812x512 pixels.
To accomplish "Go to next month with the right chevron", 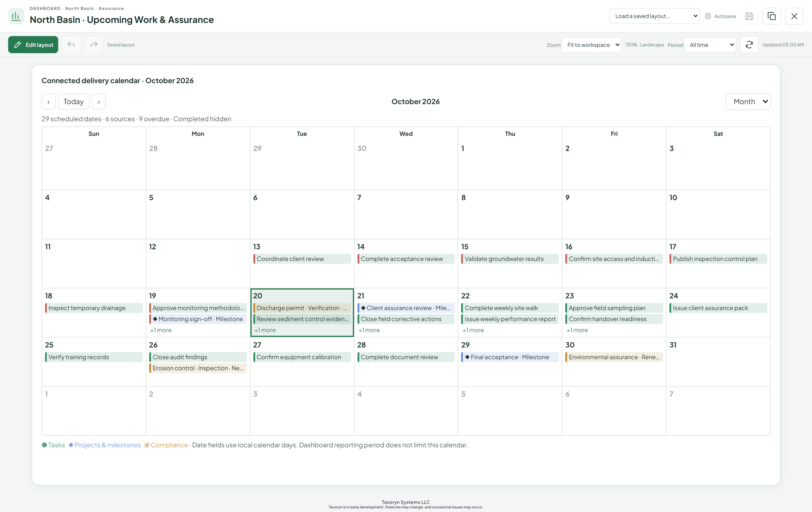I will (x=99, y=102).
